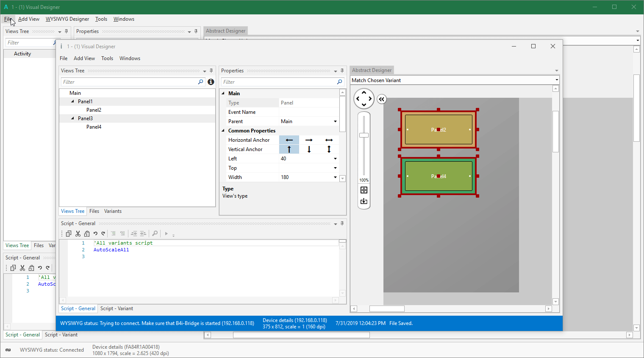Viewport: 644px width, 358px height.
Task: Set Horizontal Anchor to both sides
Action: [x=329, y=140]
